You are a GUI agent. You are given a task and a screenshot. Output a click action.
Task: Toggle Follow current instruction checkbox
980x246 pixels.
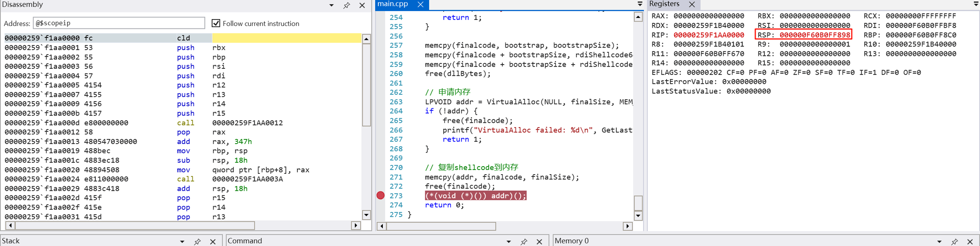click(x=216, y=23)
